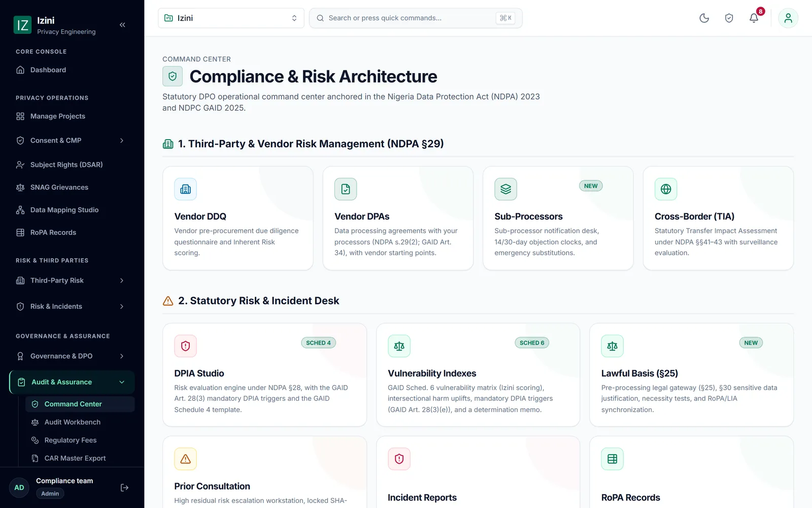Open the Sub-Processors card title
The width and height of the screenshot is (812, 508).
click(x=528, y=216)
